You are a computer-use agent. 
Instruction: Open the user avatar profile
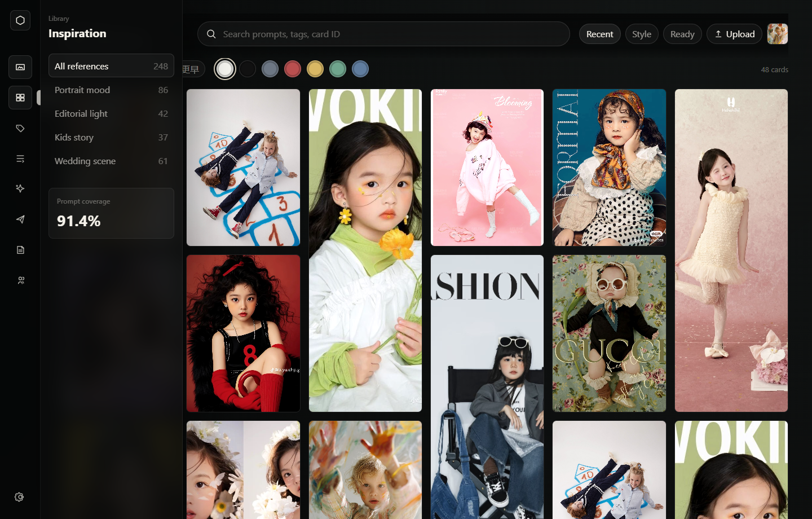point(778,34)
